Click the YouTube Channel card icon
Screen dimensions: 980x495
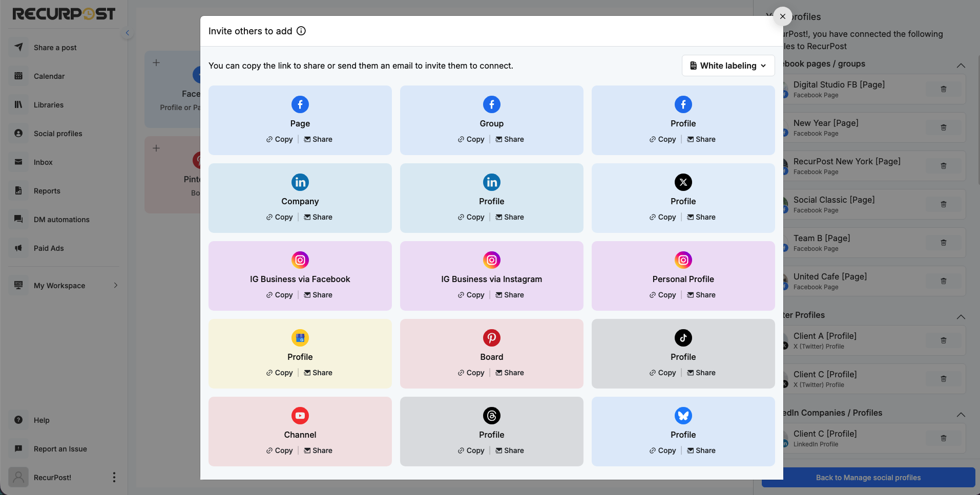pos(300,416)
